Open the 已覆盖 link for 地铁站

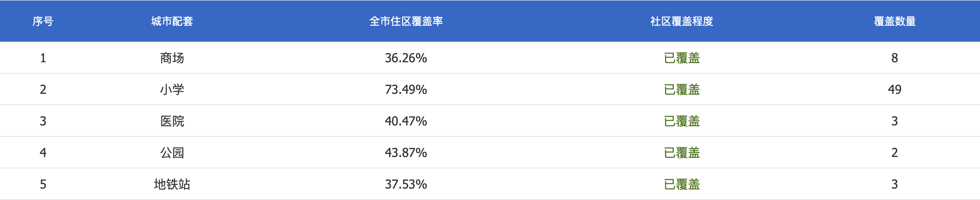pos(682,184)
